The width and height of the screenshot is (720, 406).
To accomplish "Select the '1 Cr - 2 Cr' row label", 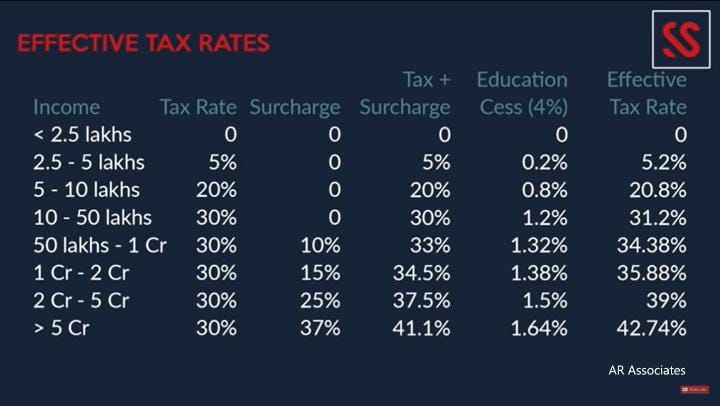I will point(82,272).
